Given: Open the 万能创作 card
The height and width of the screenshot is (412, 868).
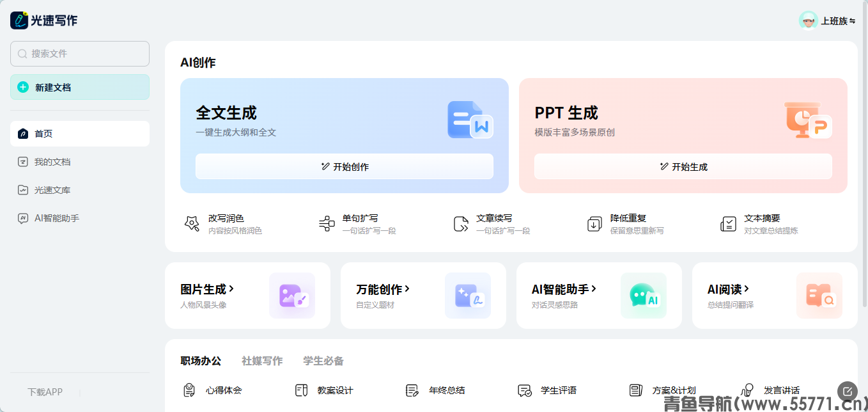Looking at the screenshot, I should pos(423,296).
